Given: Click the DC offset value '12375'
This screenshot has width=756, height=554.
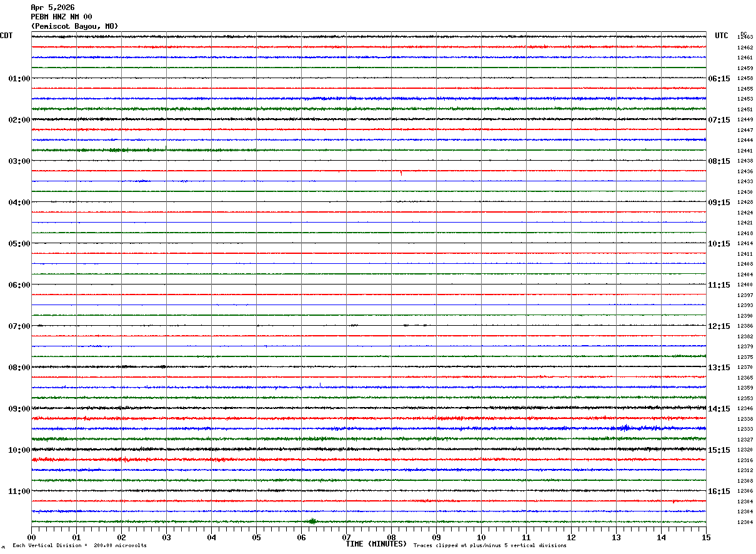Looking at the screenshot, I should pos(745,357).
